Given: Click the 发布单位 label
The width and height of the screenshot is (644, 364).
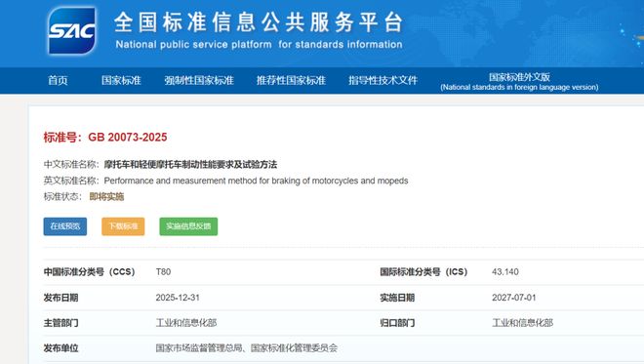Looking at the screenshot, I should (60, 348).
